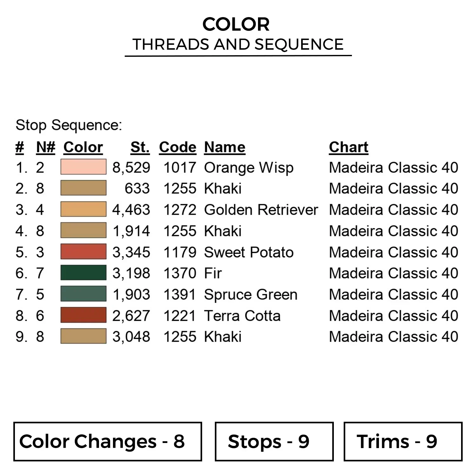The height and width of the screenshot is (476, 476).
Task: Select the "N#" needle column header
Action: 46,147
